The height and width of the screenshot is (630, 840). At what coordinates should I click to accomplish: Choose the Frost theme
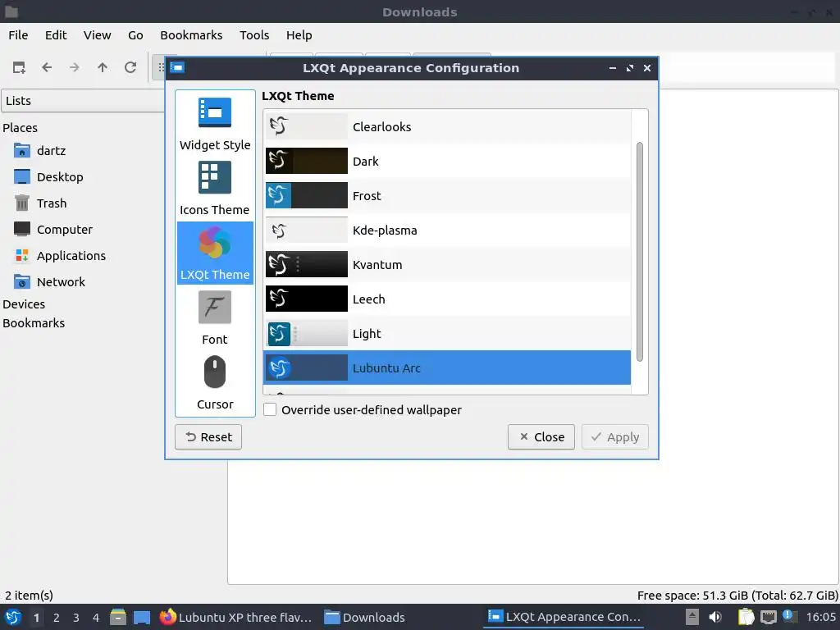447,195
